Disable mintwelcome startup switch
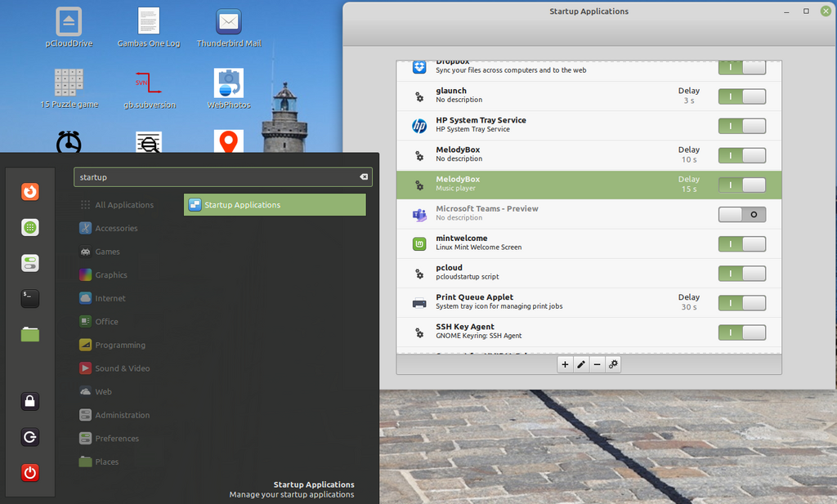Screen dimensions: 837x504 (742, 244)
